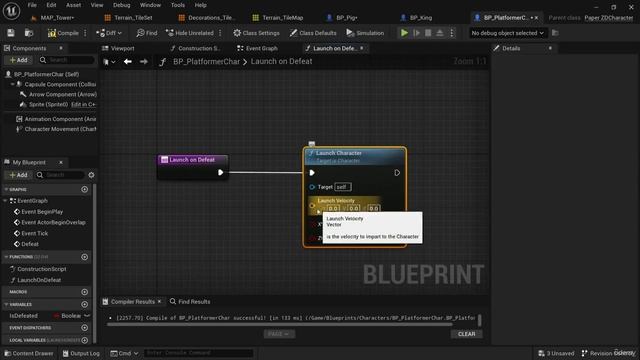Image resolution: width=640 pixels, height=360 pixels.
Task: Open the Content Drawer
Action: (x=29, y=353)
